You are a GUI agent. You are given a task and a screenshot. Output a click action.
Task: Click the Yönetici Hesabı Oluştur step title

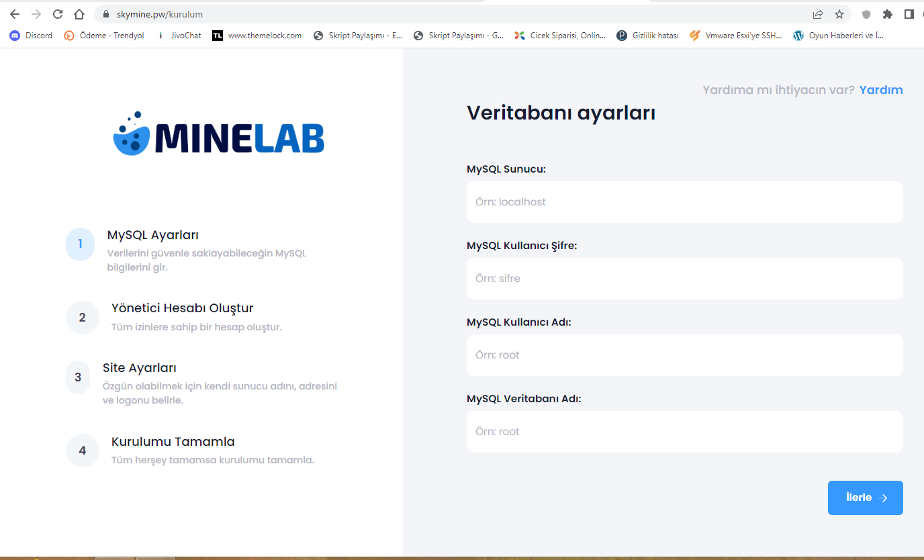click(x=183, y=308)
